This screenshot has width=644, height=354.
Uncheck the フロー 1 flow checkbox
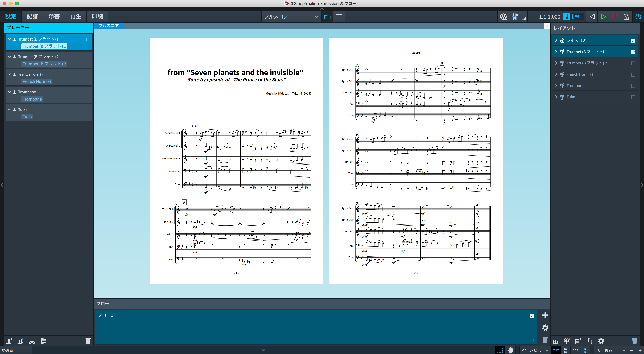pos(532,316)
